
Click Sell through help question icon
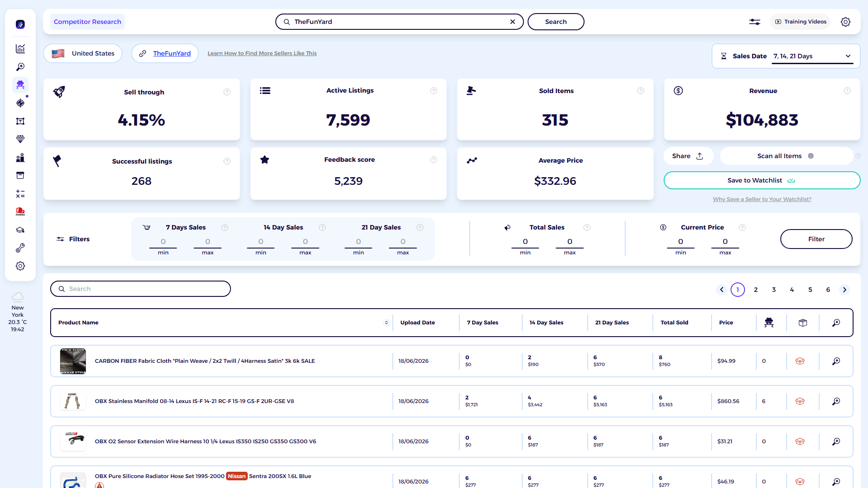[227, 92]
